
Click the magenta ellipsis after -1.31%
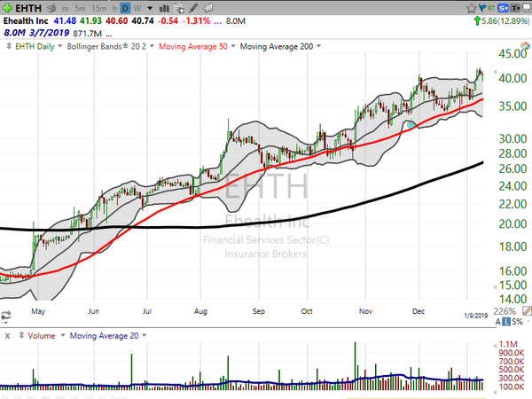[x=217, y=23]
